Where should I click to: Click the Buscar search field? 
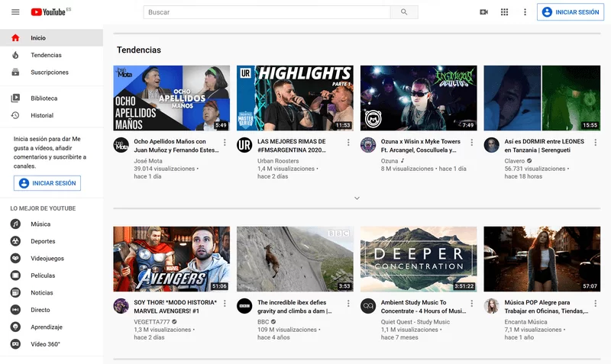click(x=267, y=12)
